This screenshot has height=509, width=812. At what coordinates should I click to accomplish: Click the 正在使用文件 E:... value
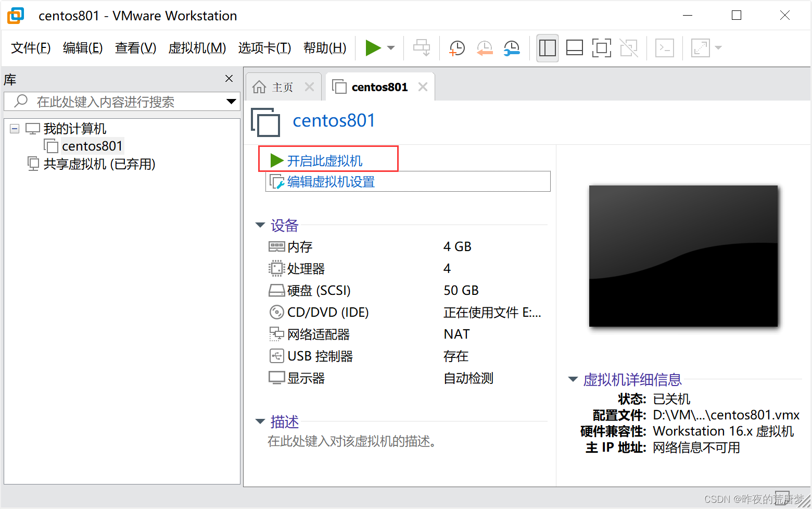(x=492, y=312)
